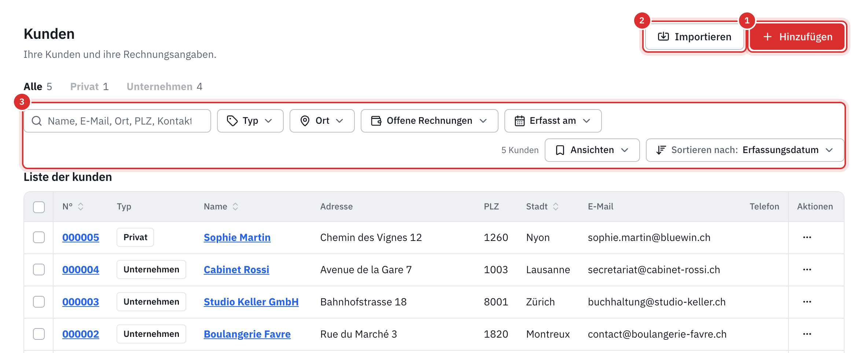Open actions menu for Boulangerie Favre
Viewport: 868px width, 353px height.
[x=807, y=334]
